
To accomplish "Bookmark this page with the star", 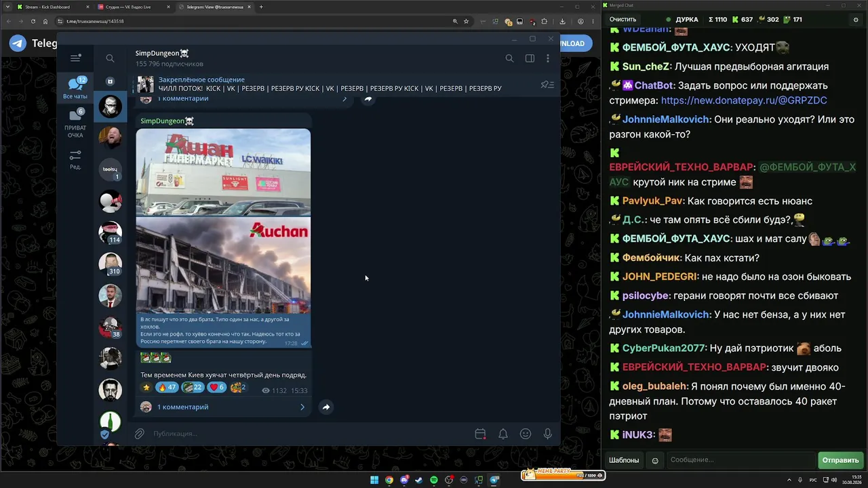I will [466, 21].
